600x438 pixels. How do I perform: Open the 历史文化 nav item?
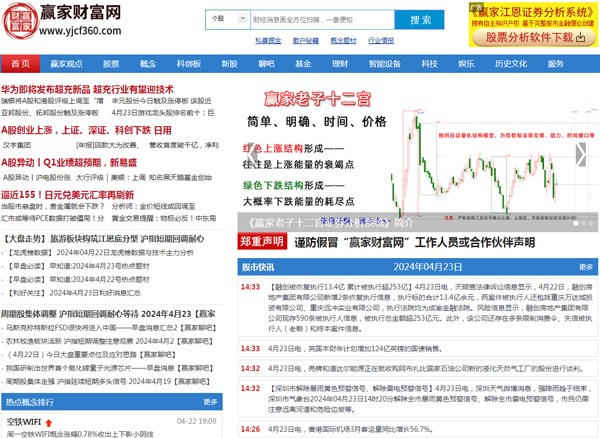511,64
